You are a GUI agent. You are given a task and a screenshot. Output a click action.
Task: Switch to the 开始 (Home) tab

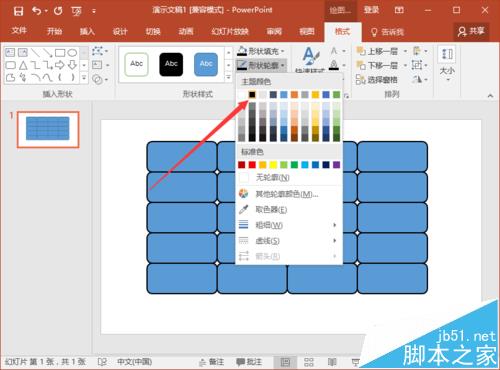click(x=54, y=31)
